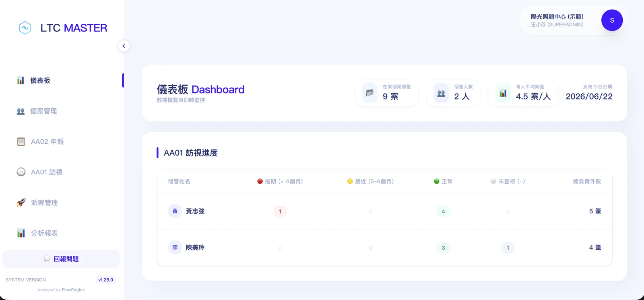Click the 王小芬 (SUPERADMIN) user label
The image size is (644, 300).
(557, 25)
